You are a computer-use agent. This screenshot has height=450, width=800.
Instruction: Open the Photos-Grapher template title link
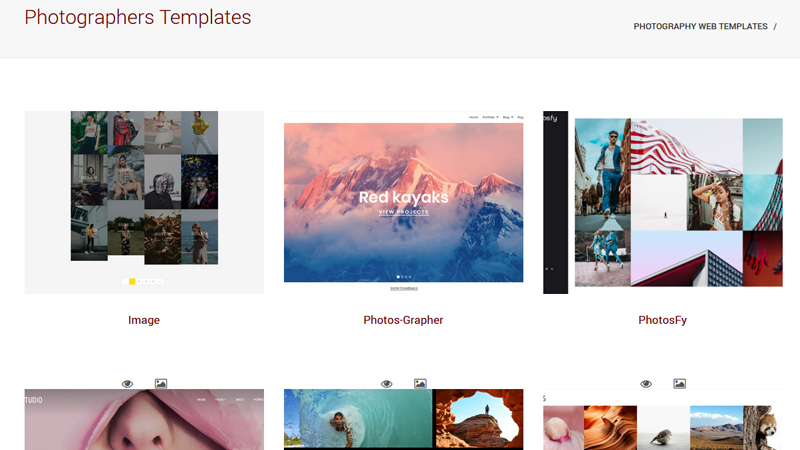403,320
